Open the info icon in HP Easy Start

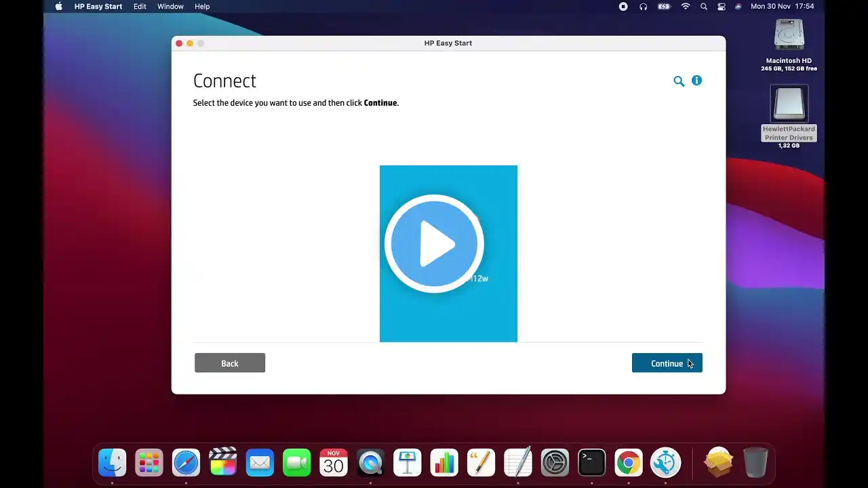point(696,81)
